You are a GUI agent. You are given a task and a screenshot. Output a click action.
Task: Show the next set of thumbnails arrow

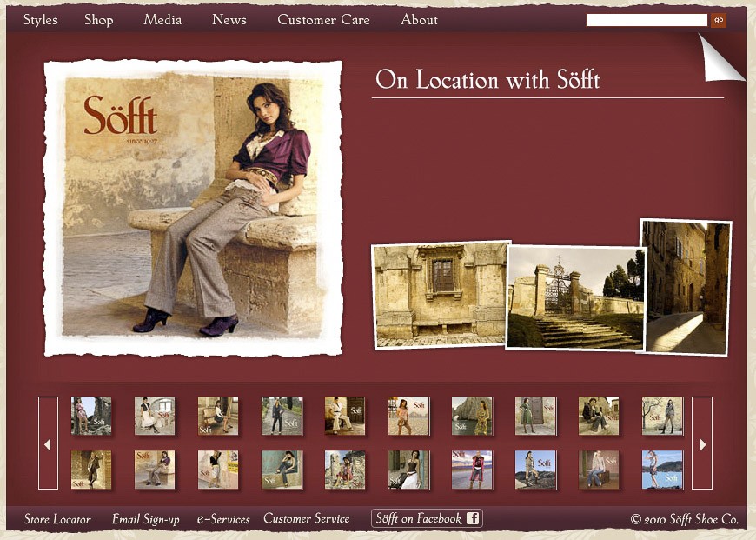coord(702,443)
